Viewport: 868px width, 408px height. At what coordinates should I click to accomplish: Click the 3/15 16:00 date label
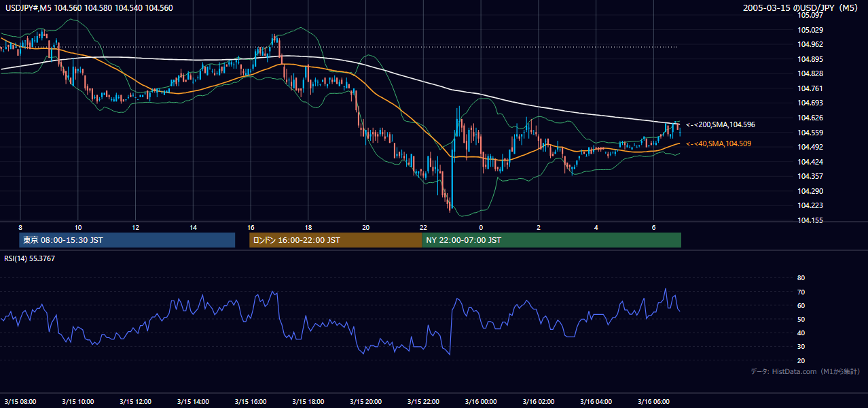(251, 401)
